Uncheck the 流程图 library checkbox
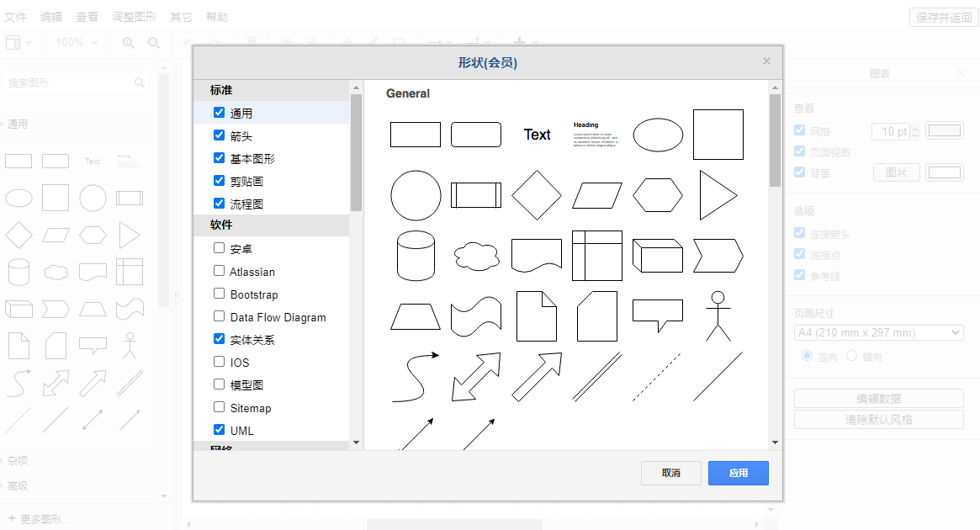 click(219, 203)
